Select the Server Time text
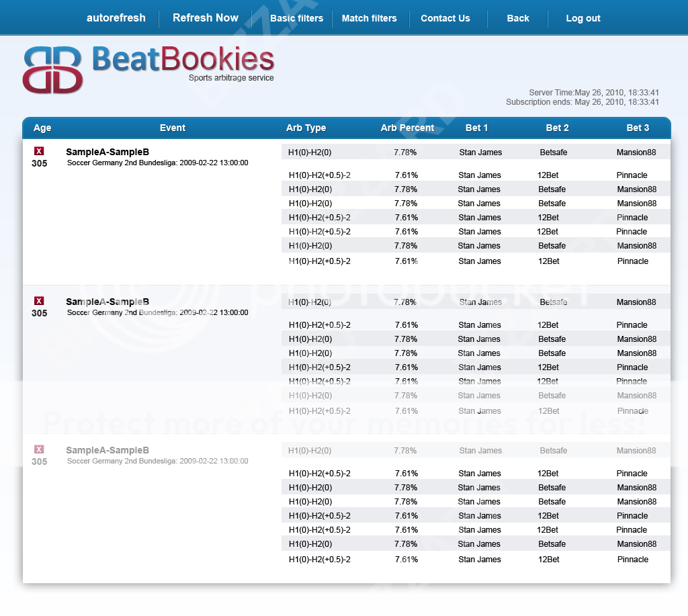This screenshot has width=688, height=616. click(594, 93)
